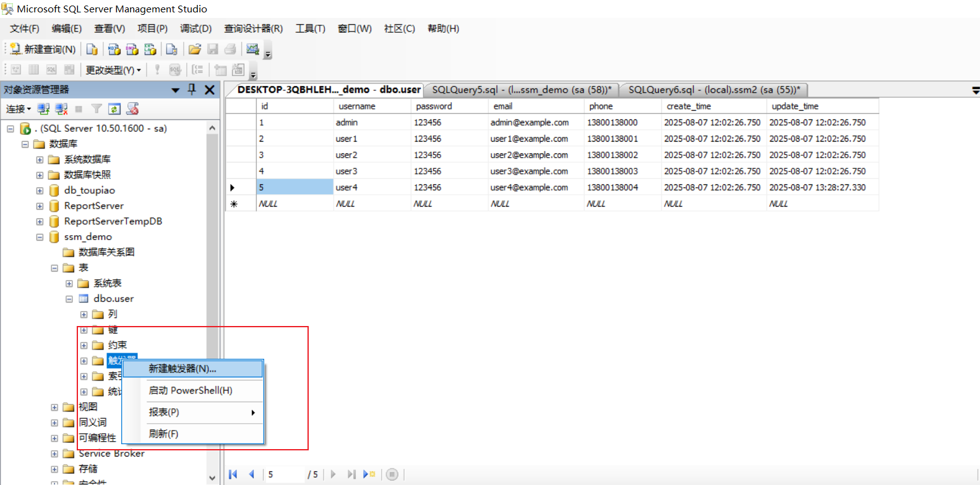Open the Connect (连接) dropdown
Viewport: 980px width, 485px height.
click(19, 109)
